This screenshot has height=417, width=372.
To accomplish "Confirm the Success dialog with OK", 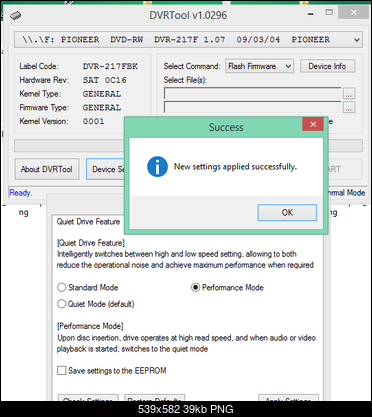I will [287, 212].
